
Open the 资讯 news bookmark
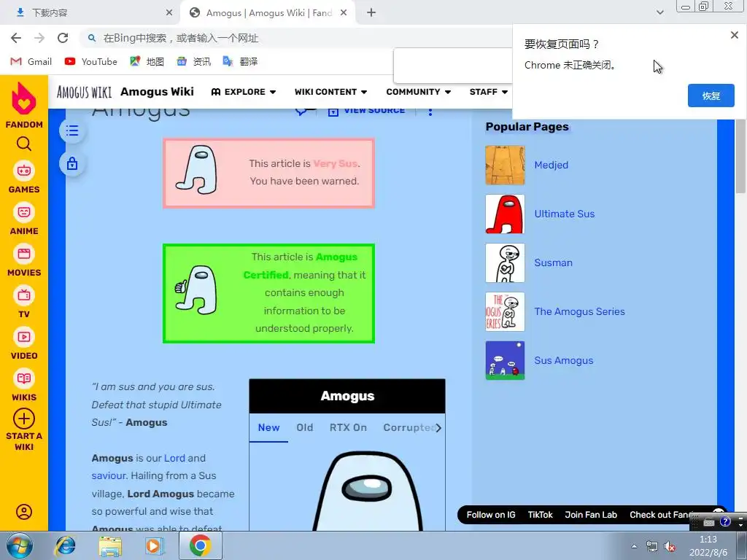coord(194,61)
